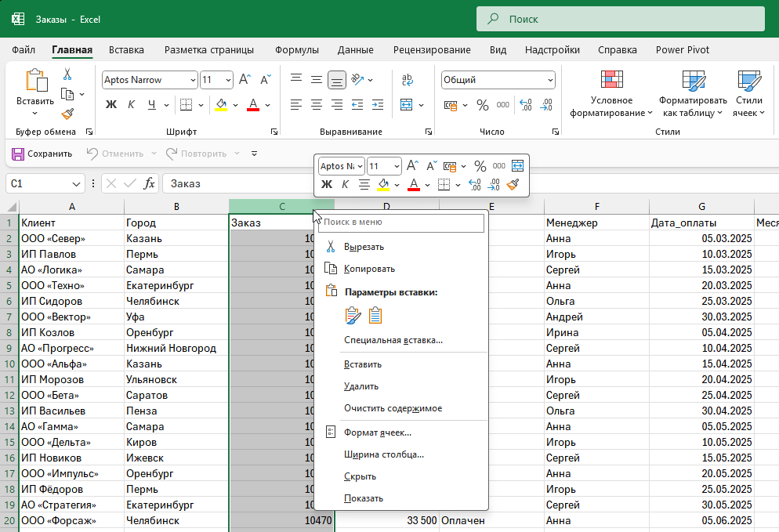779x532 pixels.
Task: Toggle Bold (Ж) in the ribbon
Action: 111,105
